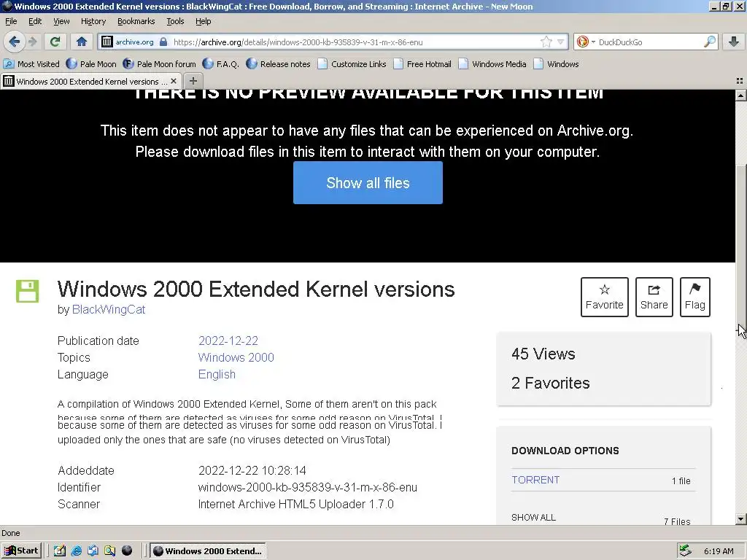This screenshot has width=747, height=560.
Task: Click the TORRENT download link
Action: click(535, 480)
